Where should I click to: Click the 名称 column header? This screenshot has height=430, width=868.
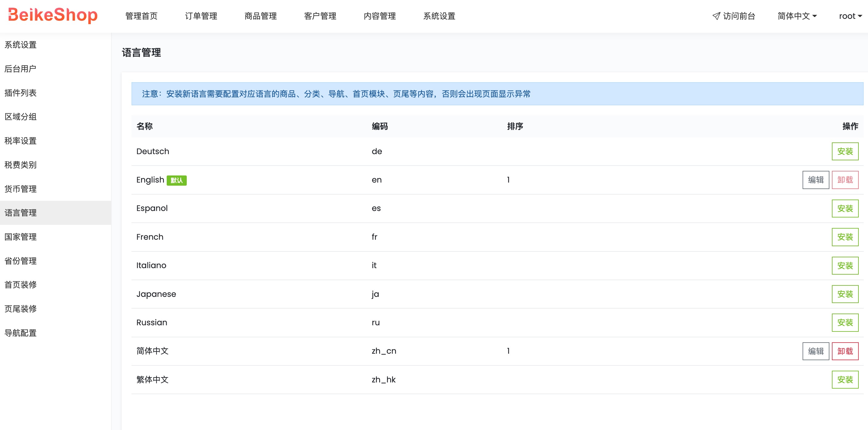coord(144,126)
